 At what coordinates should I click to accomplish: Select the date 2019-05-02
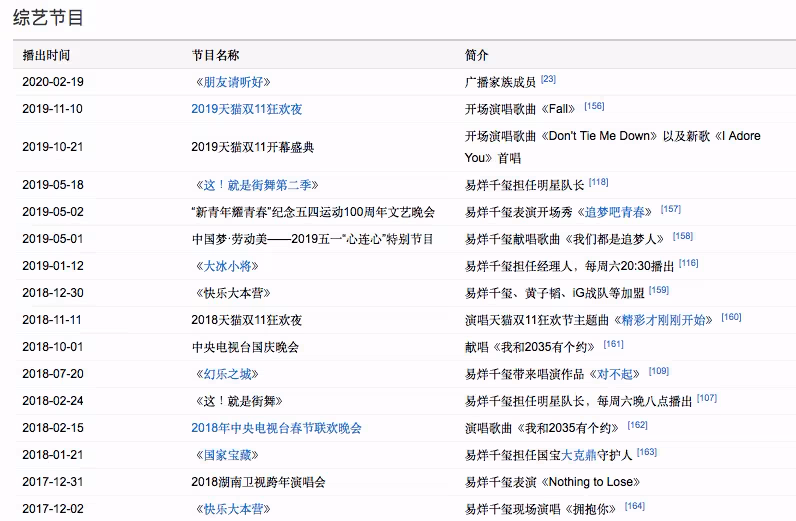coord(53,212)
